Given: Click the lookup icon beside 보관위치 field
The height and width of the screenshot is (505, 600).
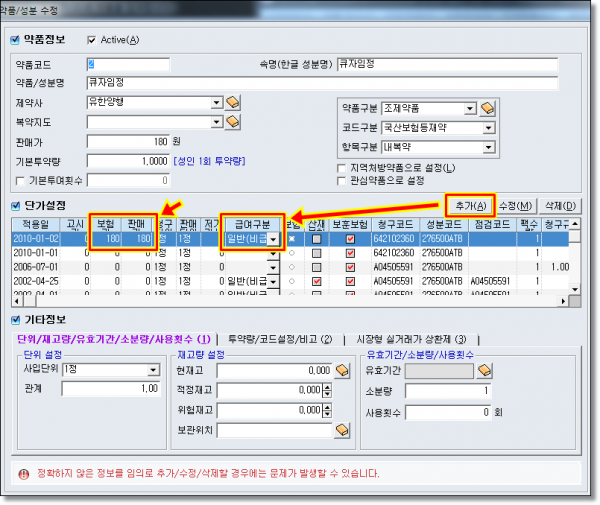Looking at the screenshot, I should [x=342, y=430].
